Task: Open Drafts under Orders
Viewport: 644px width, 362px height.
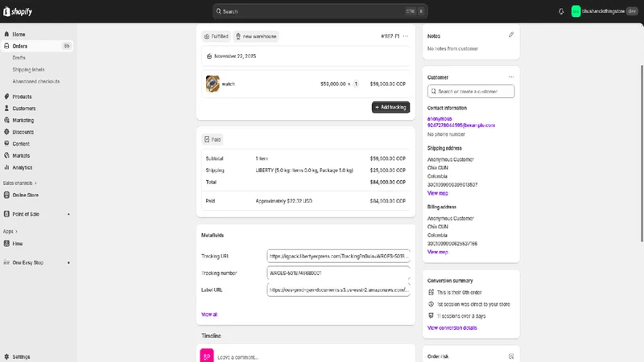Action: (19, 58)
